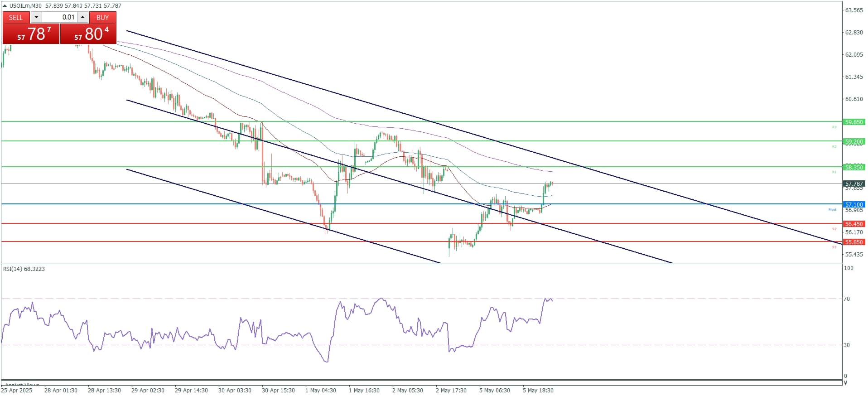Click the 61.345 price axis value
868x396 pixels.
click(x=854, y=77)
